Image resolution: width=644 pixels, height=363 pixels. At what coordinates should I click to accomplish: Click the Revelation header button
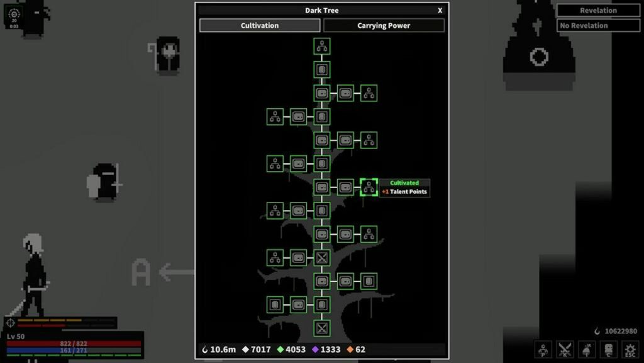[599, 11]
